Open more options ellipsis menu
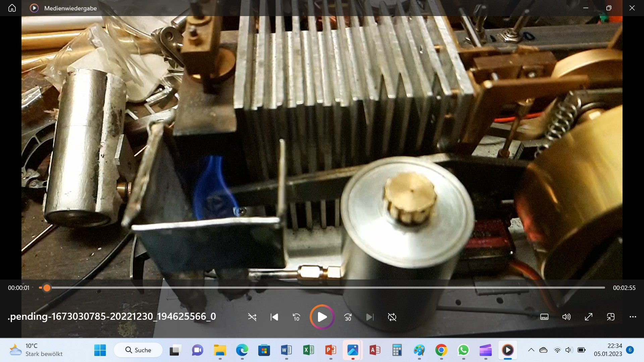This screenshot has height=362, width=644. pyautogui.click(x=633, y=317)
